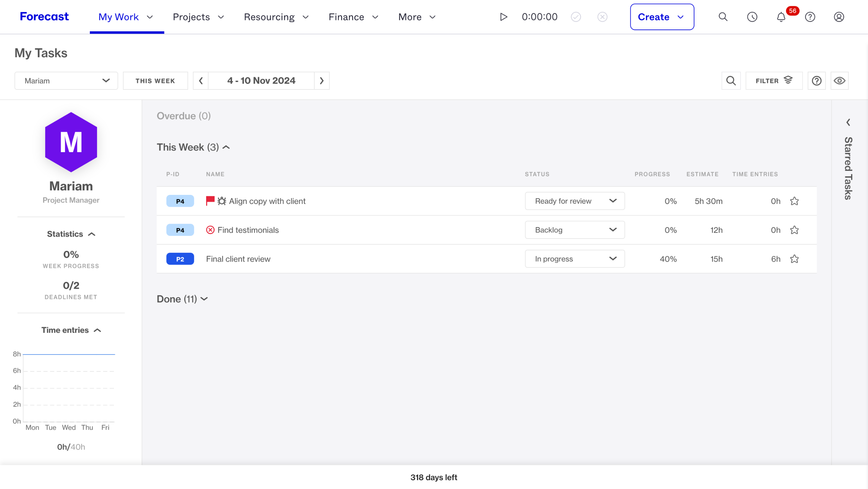Viewport: 868px width, 489px height.
Task: Click the blocked icon on Find testimonials
Action: click(x=210, y=230)
